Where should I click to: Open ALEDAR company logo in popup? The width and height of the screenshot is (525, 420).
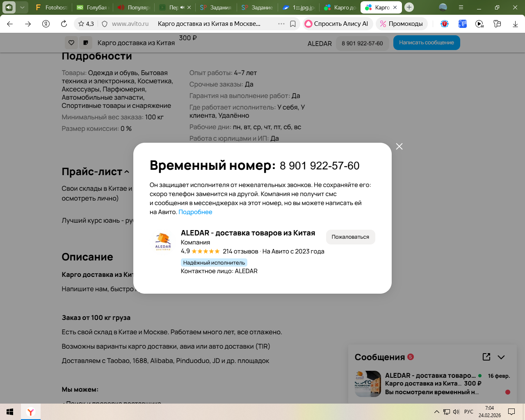(163, 242)
